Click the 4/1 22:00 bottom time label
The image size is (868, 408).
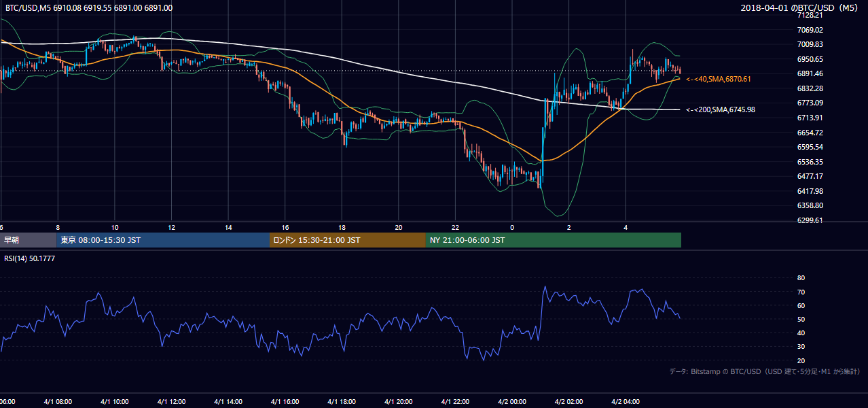[455, 402]
